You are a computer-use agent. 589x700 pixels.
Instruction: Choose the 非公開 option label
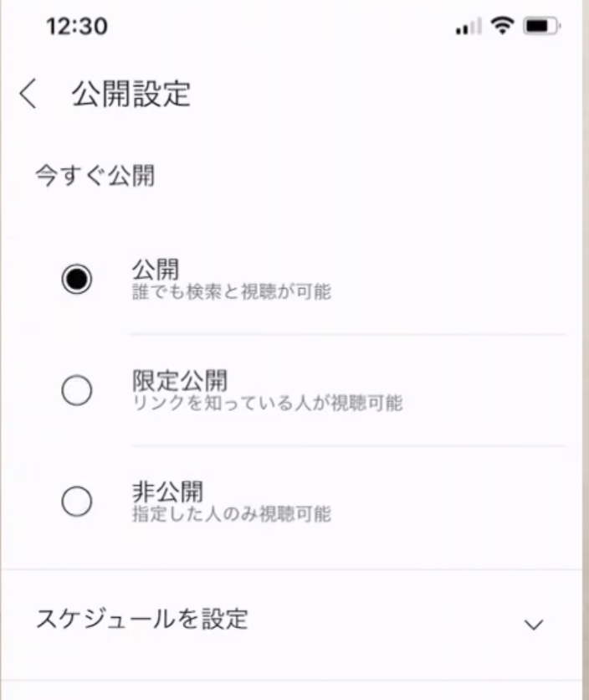point(167,492)
